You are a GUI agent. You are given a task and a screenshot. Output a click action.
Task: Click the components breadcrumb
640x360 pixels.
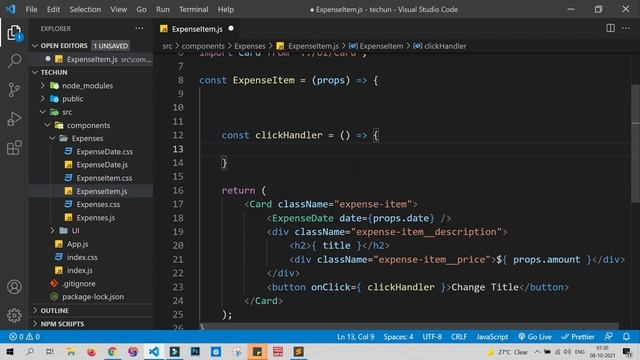tap(203, 46)
